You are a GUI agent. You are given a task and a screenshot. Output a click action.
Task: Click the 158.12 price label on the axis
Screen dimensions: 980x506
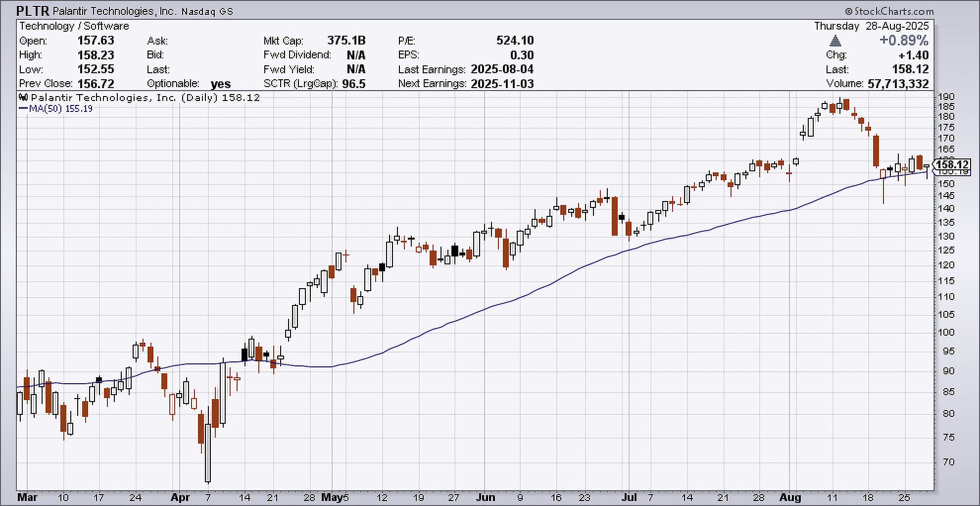(x=952, y=164)
